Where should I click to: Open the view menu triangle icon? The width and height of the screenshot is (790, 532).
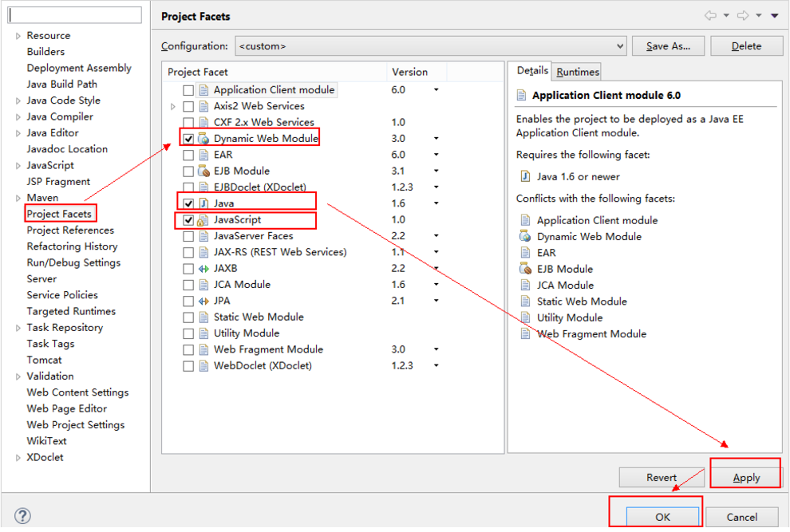click(x=774, y=16)
